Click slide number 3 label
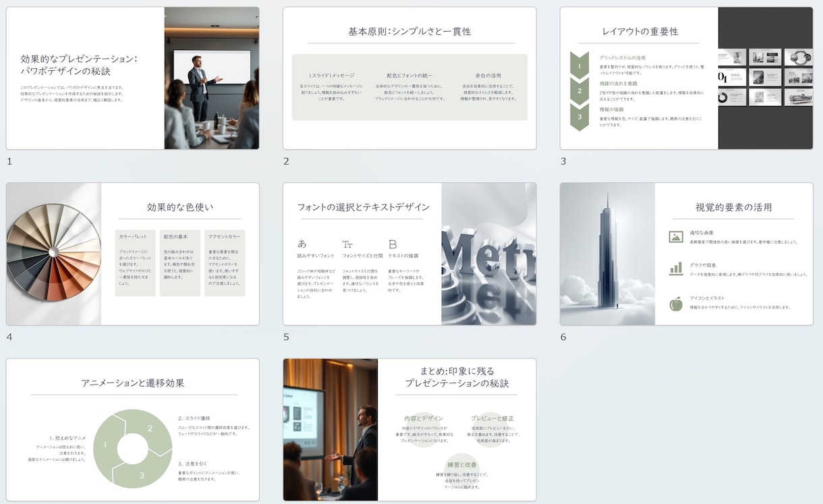823x504 pixels. point(563,161)
